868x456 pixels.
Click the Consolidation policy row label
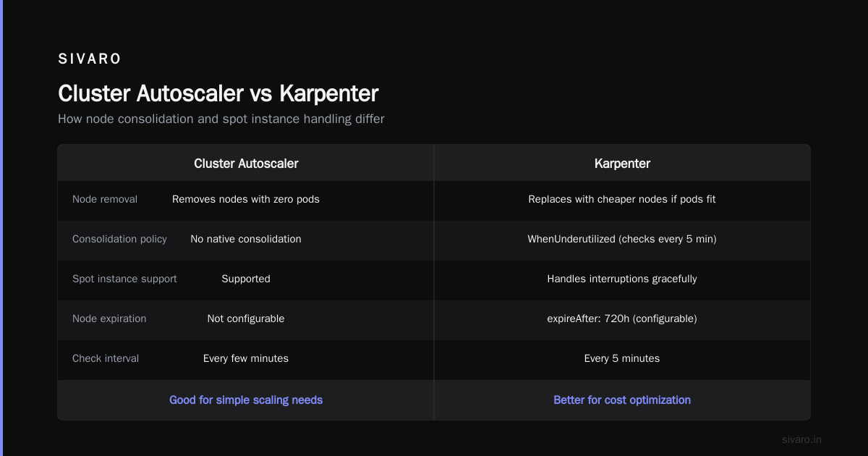pos(119,239)
